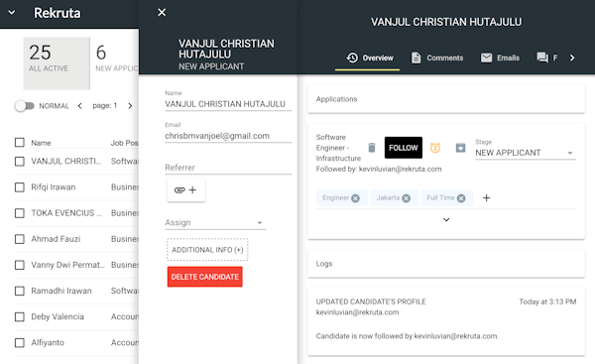
Task: Collapse the Rekruta menu chevron
Action: point(12,13)
